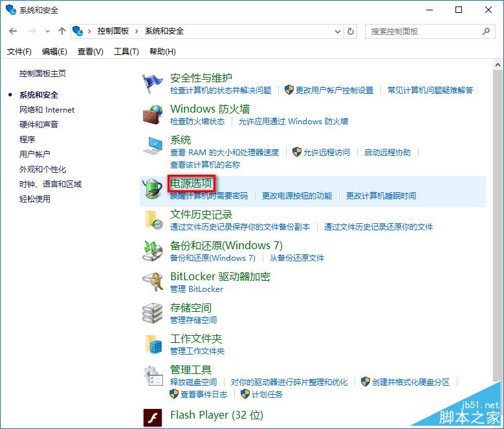This screenshot has width=504, height=429.
Task: Click the Security and Maintenance flag icon
Action: click(x=153, y=83)
